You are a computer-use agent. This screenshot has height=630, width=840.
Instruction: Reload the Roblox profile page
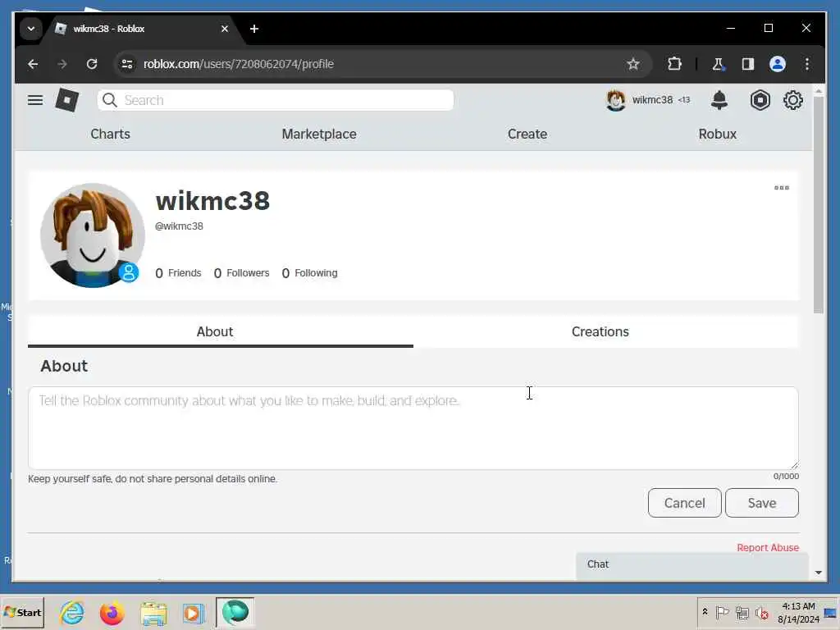[92, 64]
